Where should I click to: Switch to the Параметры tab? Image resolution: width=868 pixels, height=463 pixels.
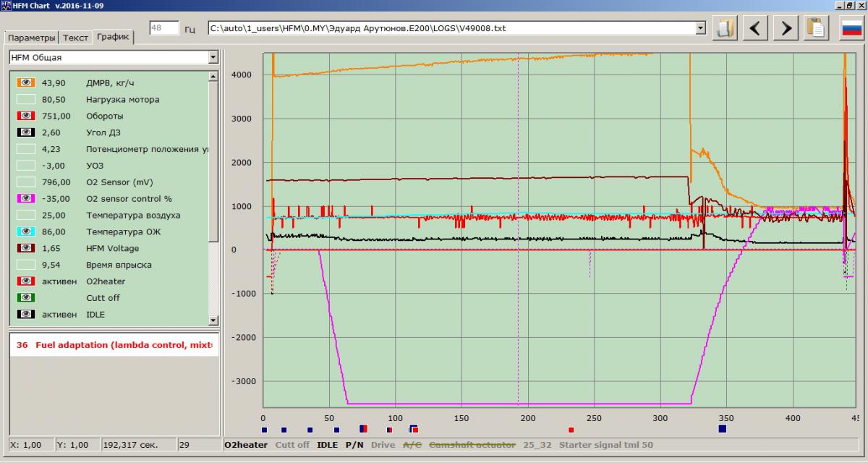(x=31, y=38)
